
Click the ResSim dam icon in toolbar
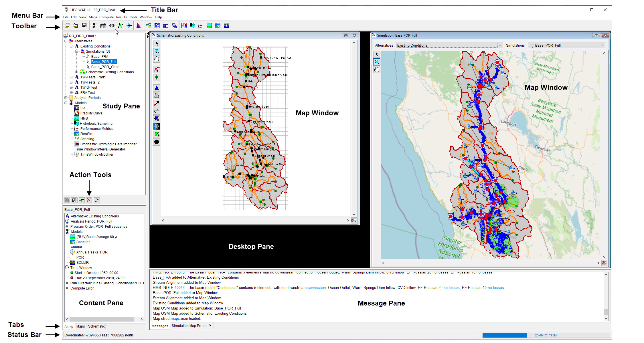tap(218, 26)
